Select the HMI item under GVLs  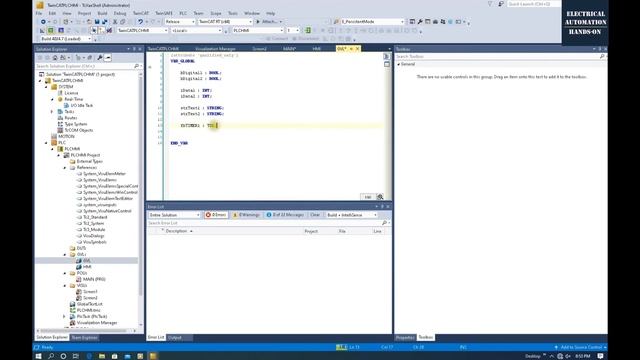tap(87, 267)
